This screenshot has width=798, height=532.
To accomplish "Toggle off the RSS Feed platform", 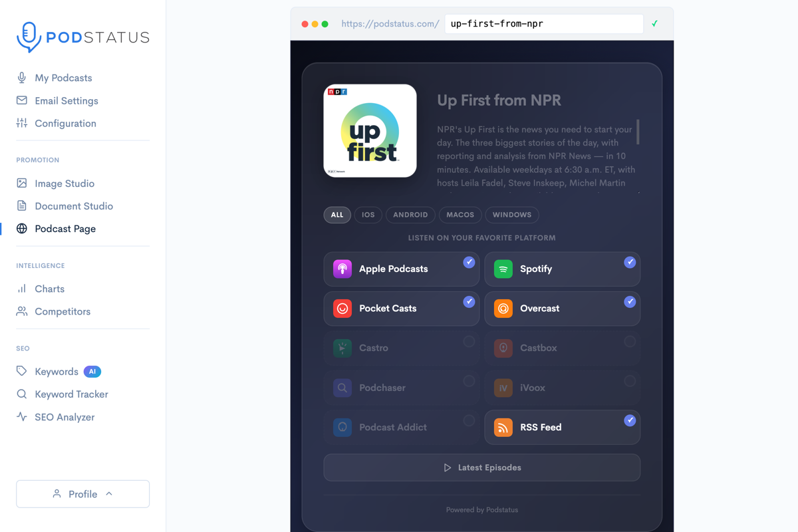I will point(630,420).
